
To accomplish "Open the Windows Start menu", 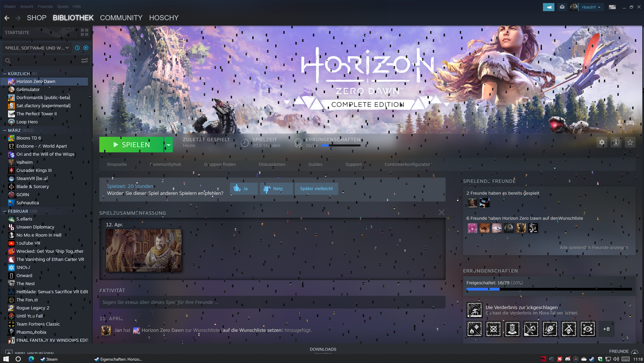I will click(6, 359).
